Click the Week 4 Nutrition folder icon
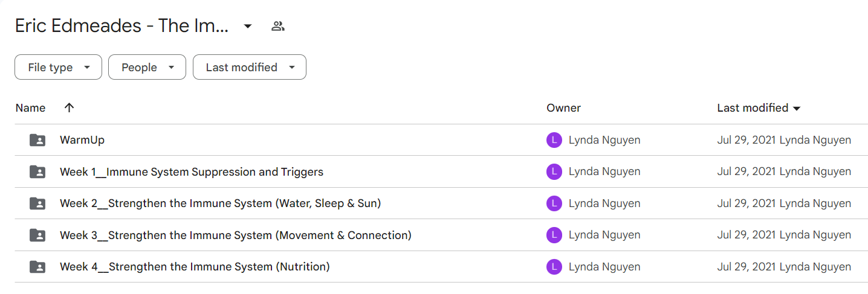 [x=37, y=266]
